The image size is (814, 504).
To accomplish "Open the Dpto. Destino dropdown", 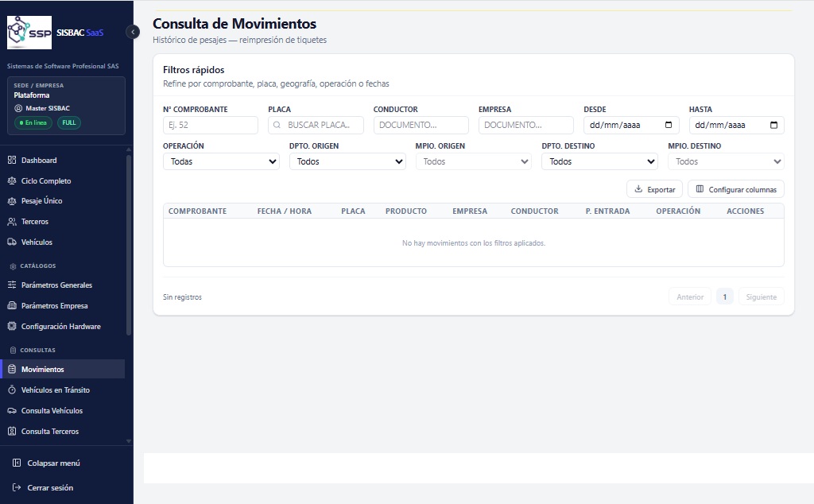I will [x=599, y=161].
